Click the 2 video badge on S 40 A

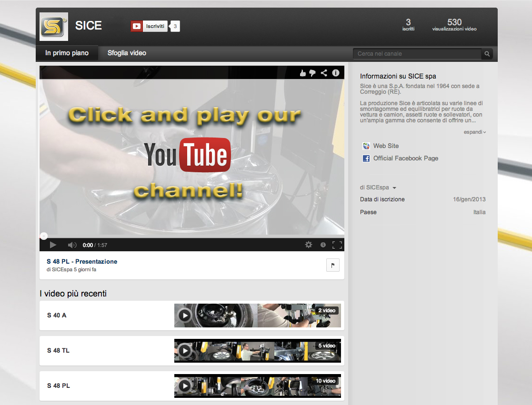[327, 310]
